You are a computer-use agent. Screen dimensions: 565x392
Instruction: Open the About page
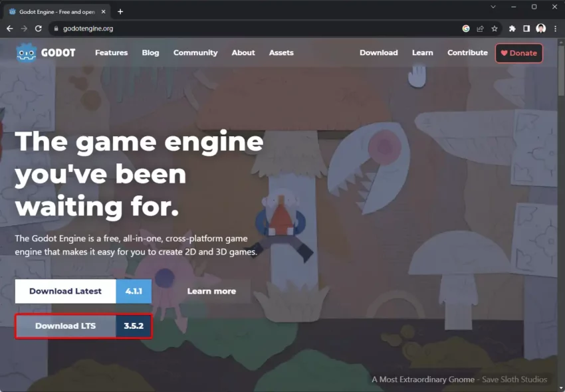click(243, 52)
